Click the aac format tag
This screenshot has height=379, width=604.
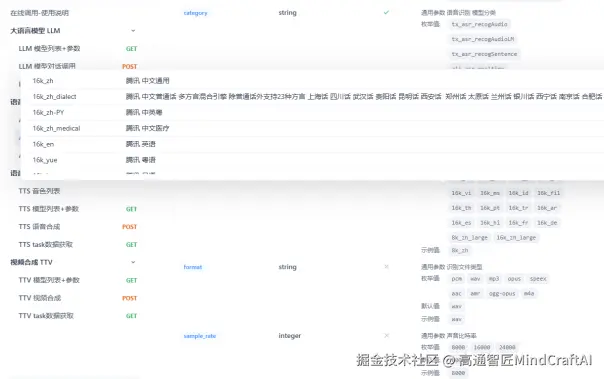[456, 293]
